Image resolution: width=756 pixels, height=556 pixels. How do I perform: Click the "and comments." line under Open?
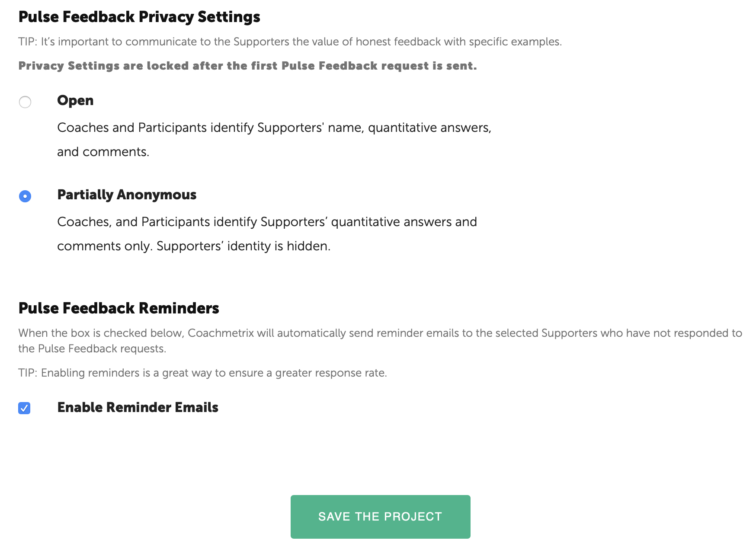point(103,152)
